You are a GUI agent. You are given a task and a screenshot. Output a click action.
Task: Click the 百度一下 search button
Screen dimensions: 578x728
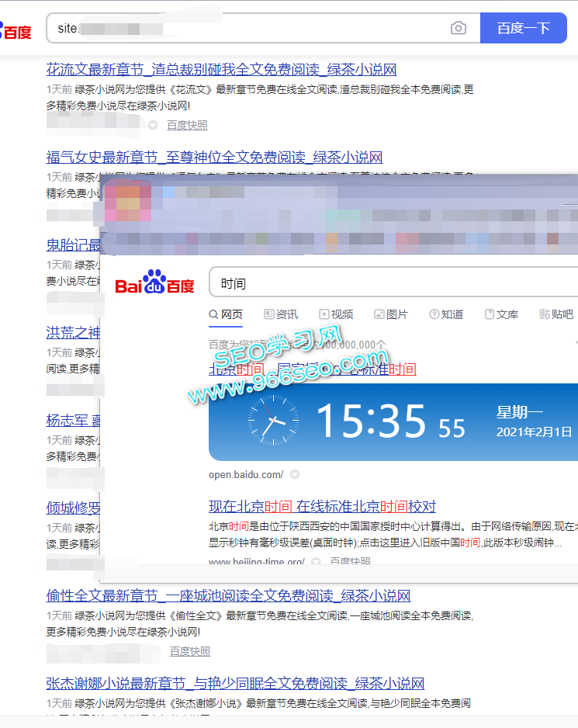click(x=523, y=28)
